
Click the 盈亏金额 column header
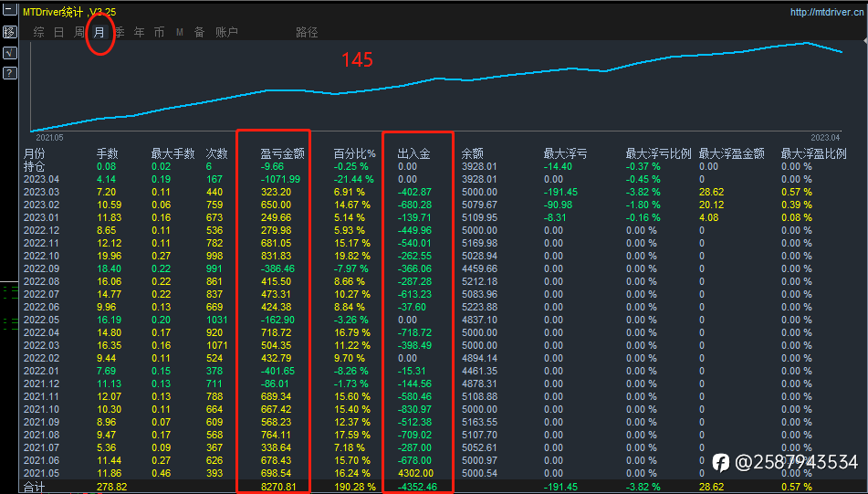click(x=279, y=154)
